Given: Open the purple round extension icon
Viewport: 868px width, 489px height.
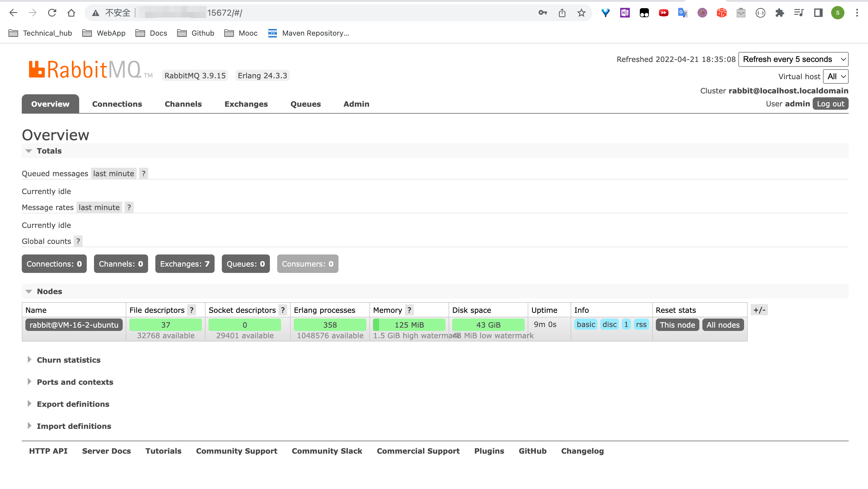Looking at the screenshot, I should (x=702, y=13).
